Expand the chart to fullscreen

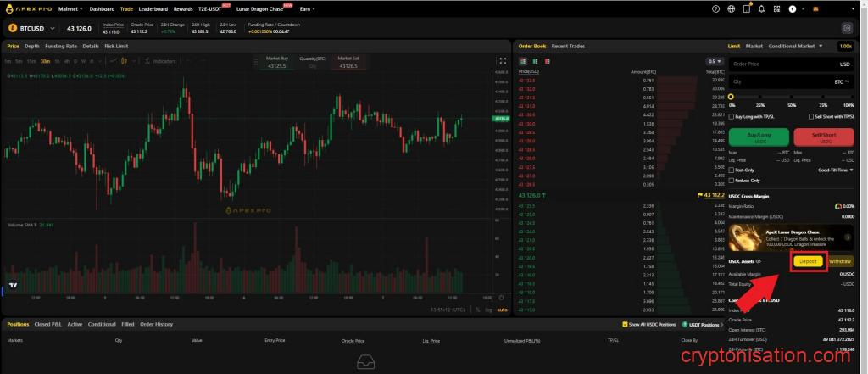503,61
